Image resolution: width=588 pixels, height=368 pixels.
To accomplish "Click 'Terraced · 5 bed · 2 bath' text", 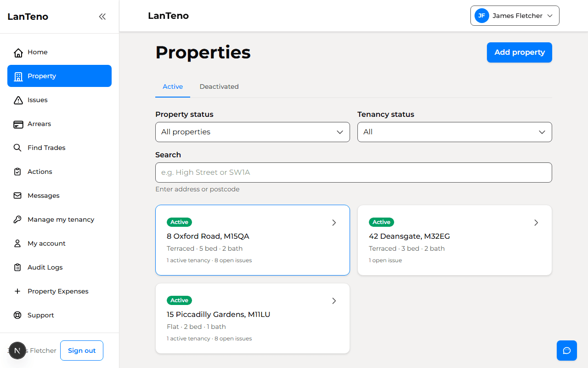I will (x=204, y=248).
